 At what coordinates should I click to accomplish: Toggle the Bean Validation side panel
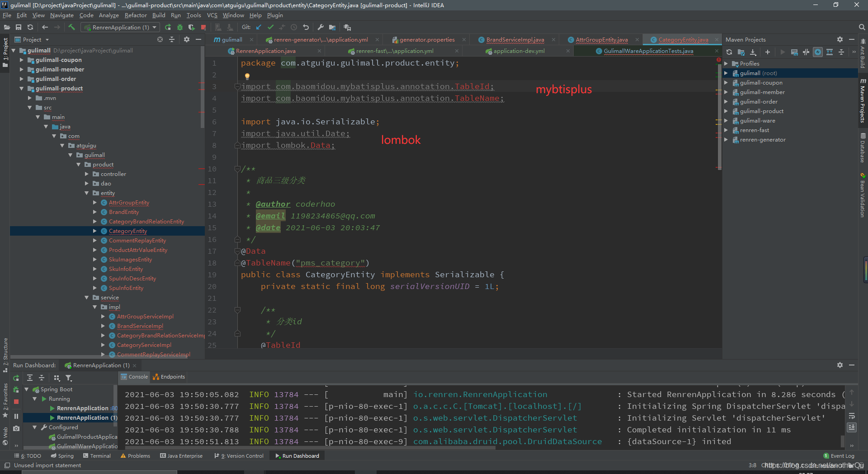point(863,195)
